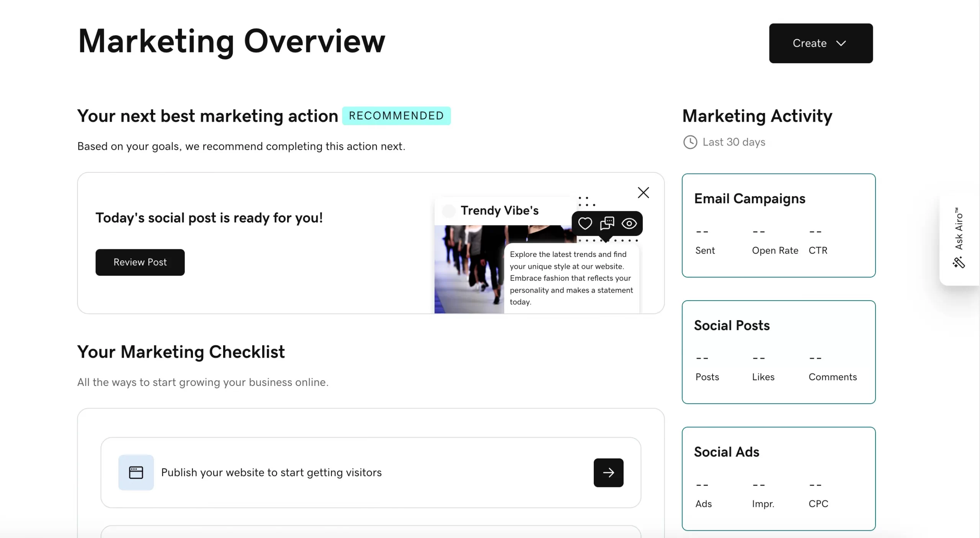
Task: Click the Open Rate metric label
Action: (775, 250)
